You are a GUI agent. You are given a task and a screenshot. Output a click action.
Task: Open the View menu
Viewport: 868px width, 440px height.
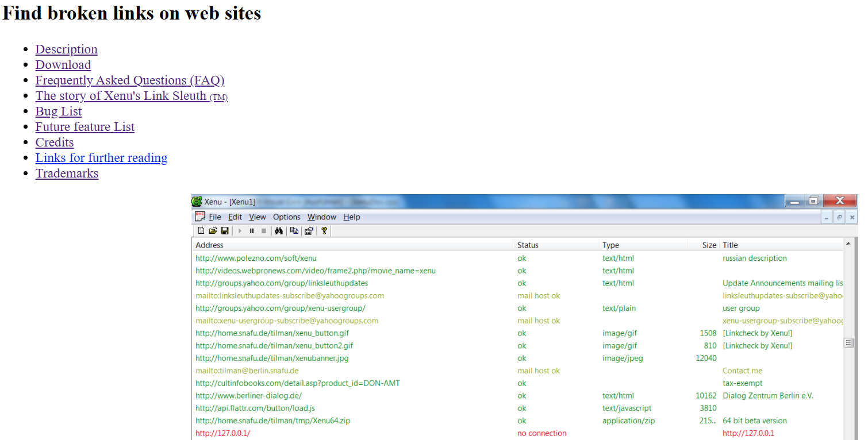tap(258, 217)
